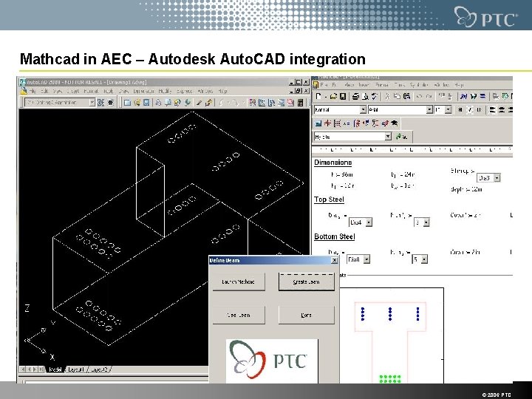Open Help menu in Mathcad
Viewport: 532px width, 399px height.
tap(459, 85)
